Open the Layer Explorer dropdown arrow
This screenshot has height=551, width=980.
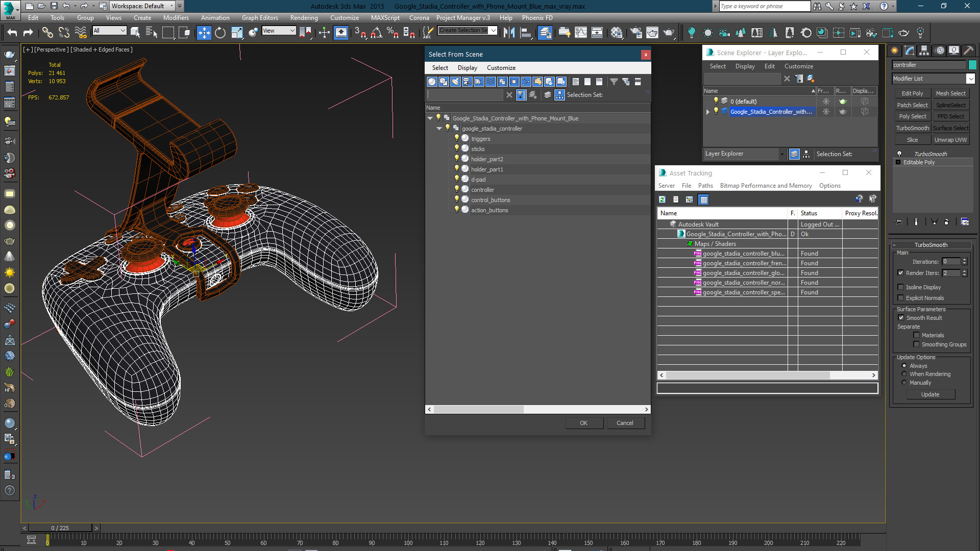tap(781, 154)
